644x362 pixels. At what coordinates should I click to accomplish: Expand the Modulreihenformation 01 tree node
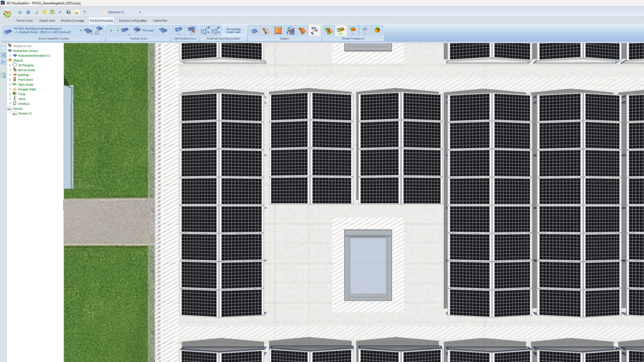[10, 56]
